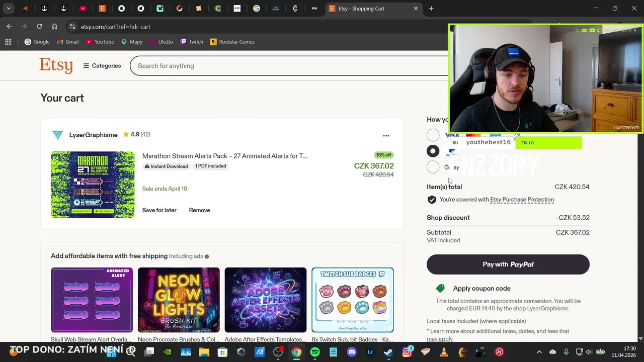Click the address bar URL

[x=115, y=27]
